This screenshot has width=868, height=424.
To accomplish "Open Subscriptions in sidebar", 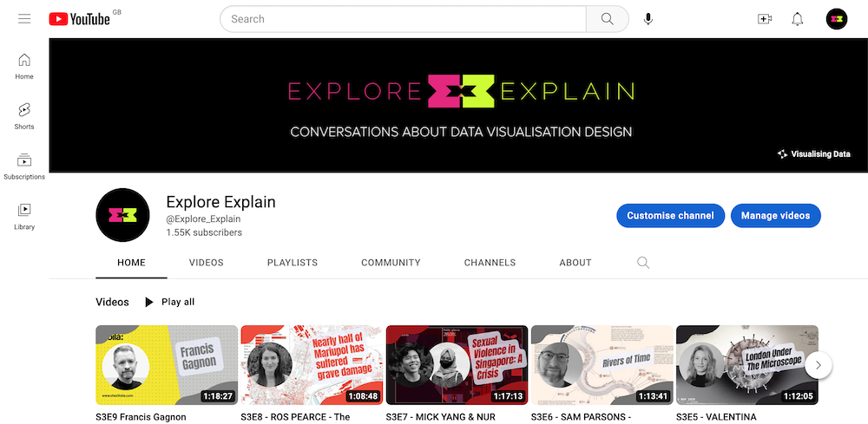I will 24,166.
